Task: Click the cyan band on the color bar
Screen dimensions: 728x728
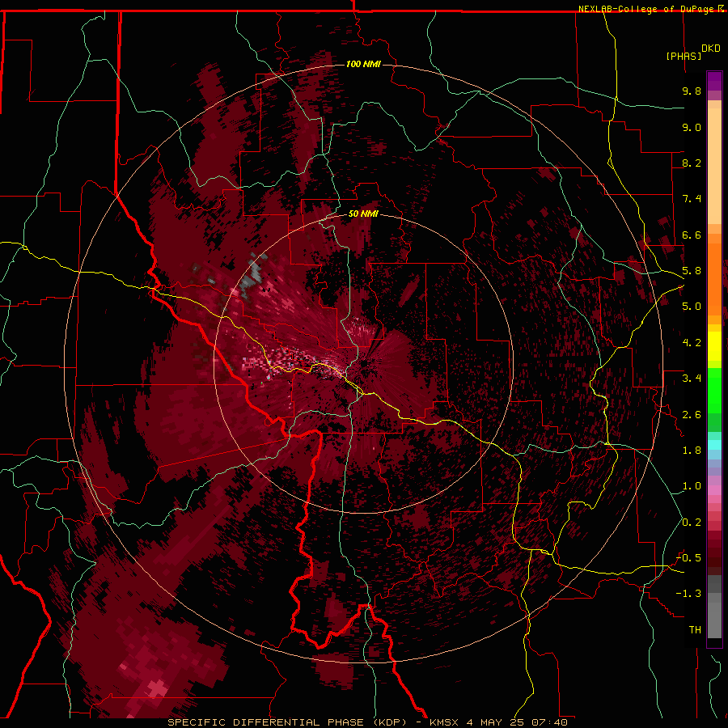Action: tap(714, 445)
